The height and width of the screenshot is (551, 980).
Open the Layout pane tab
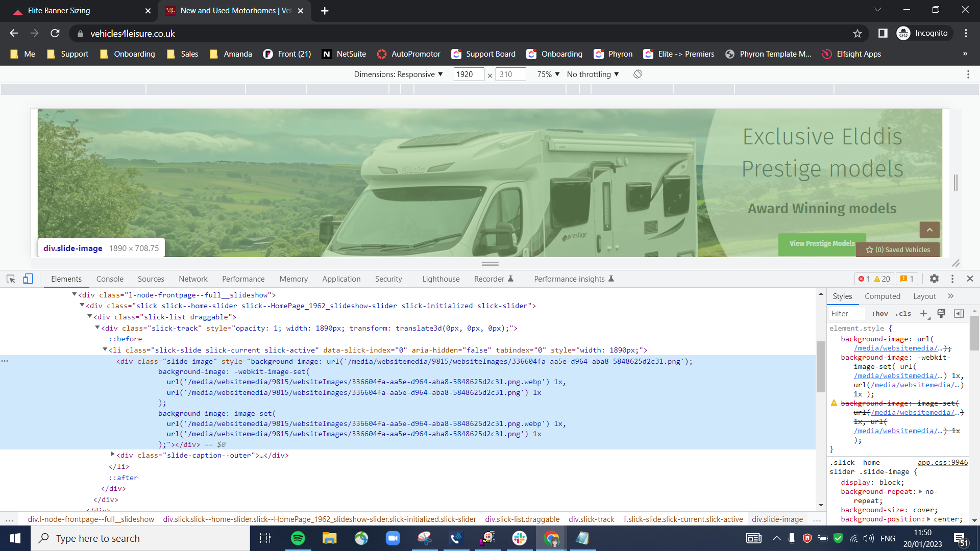(x=924, y=296)
